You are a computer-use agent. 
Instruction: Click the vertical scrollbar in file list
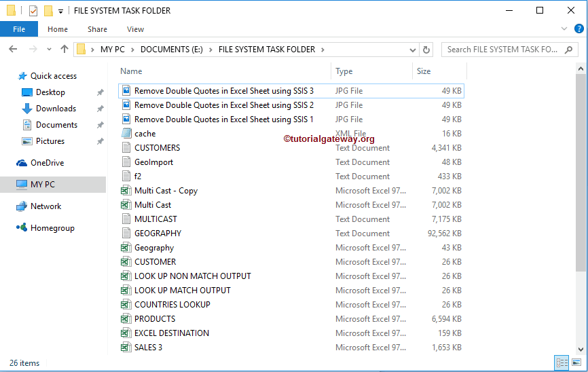pyautogui.click(x=580, y=170)
